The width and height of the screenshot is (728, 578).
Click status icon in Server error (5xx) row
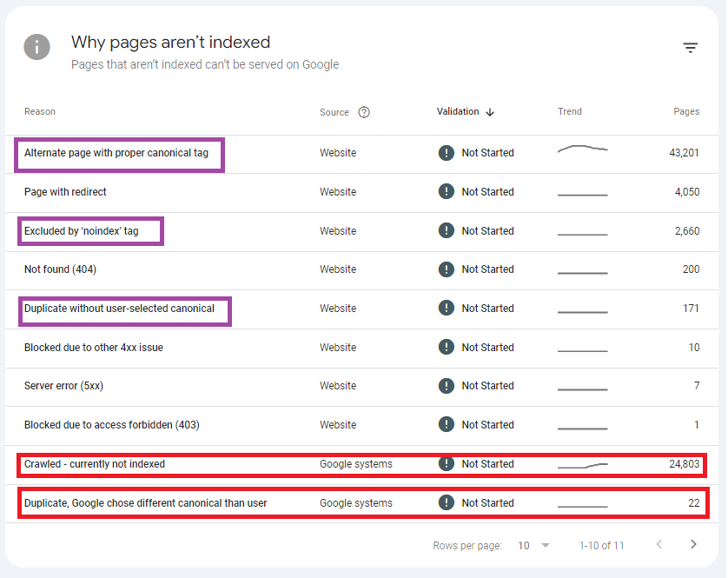point(447,386)
